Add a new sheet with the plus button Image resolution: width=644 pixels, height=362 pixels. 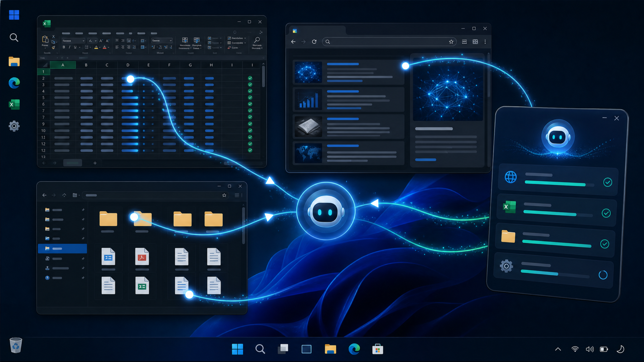(x=95, y=163)
